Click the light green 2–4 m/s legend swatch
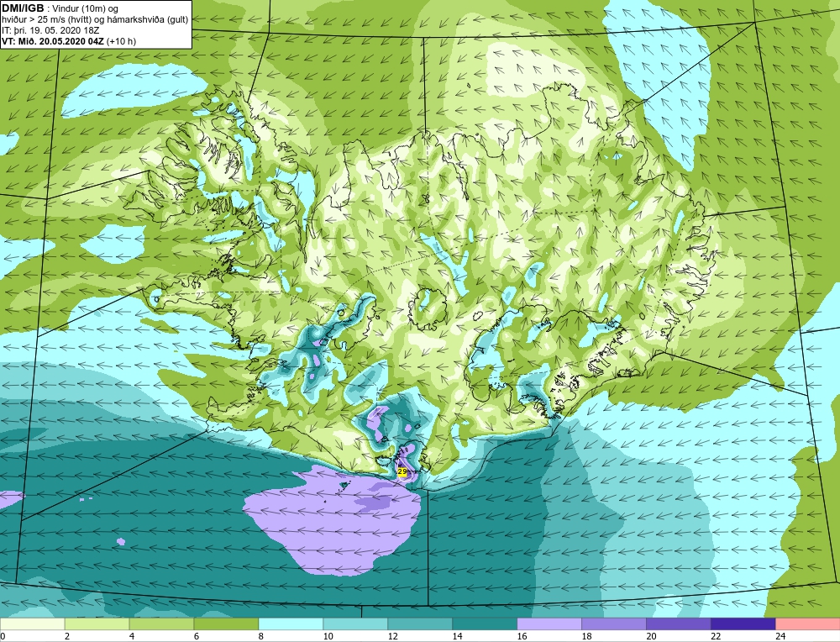The height and width of the screenshot is (642, 840). (x=97, y=624)
